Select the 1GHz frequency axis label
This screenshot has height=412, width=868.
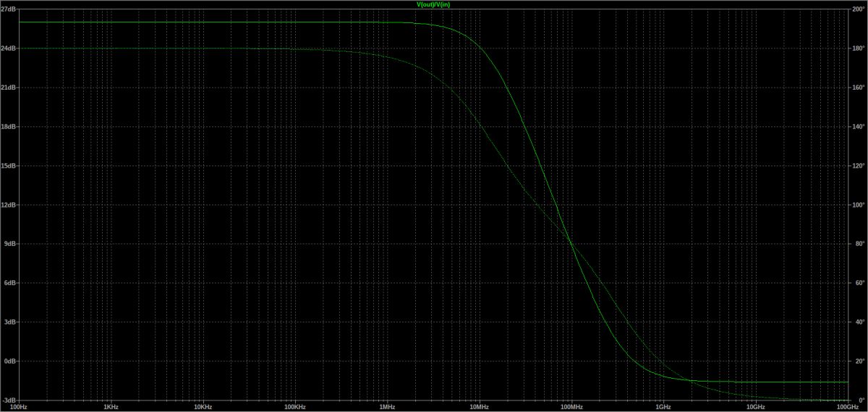pos(663,407)
